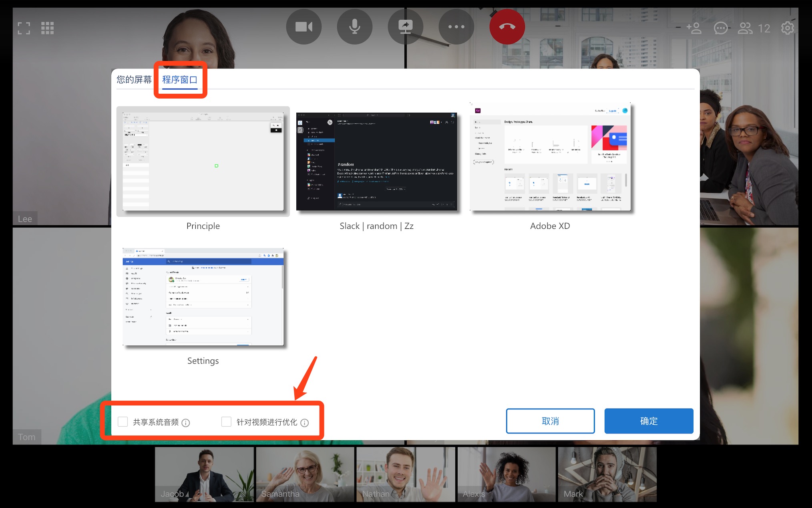The width and height of the screenshot is (812, 508).
Task: Mute the microphone
Action: coord(354,27)
